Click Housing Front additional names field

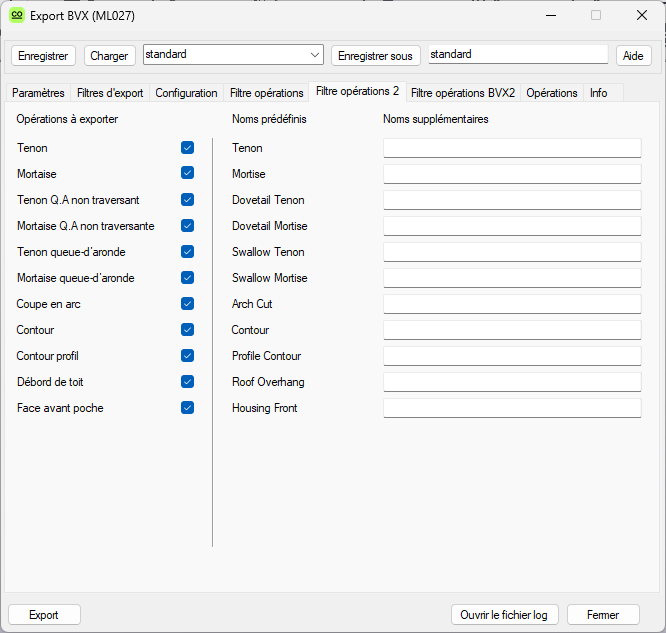[x=512, y=408]
